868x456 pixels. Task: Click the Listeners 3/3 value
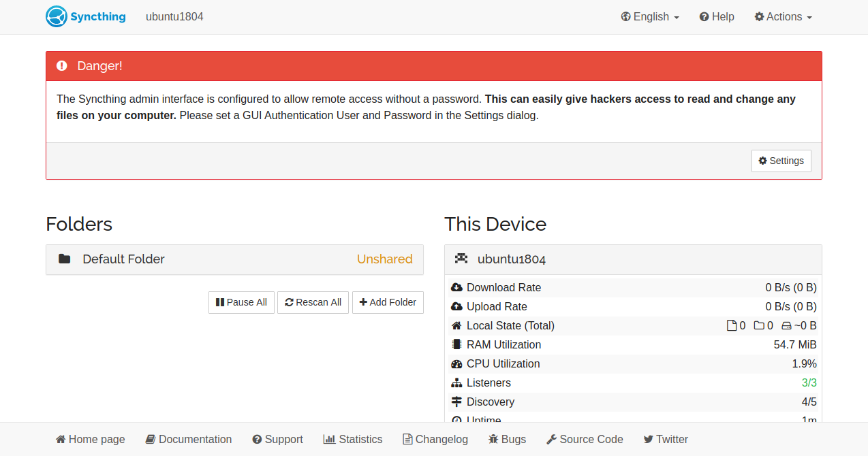pos(809,383)
